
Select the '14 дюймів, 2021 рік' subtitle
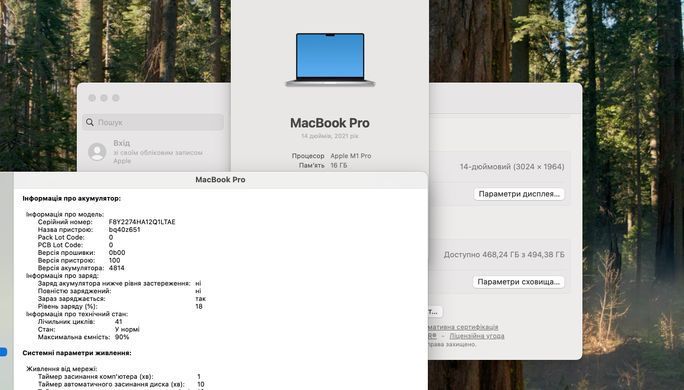330,136
